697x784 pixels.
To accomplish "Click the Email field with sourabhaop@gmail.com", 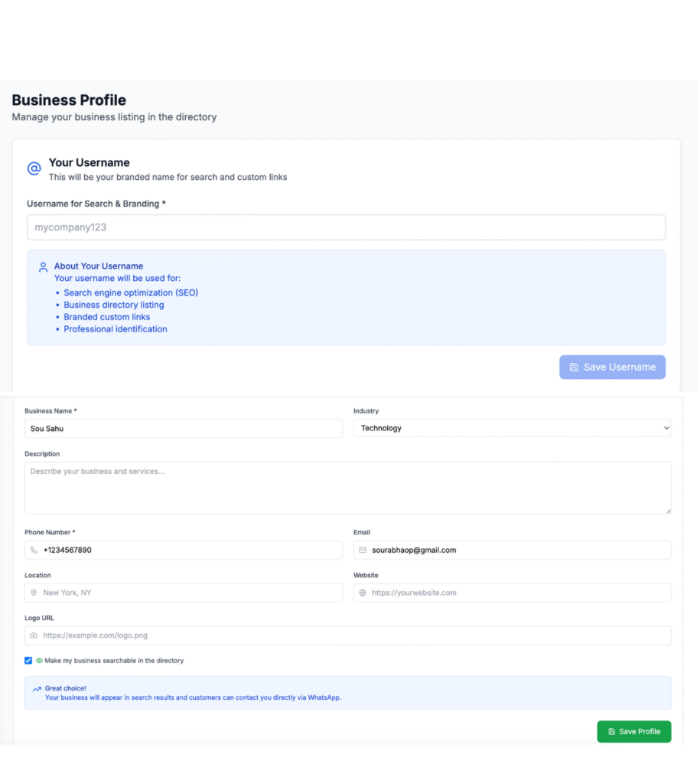I will click(x=519, y=550).
